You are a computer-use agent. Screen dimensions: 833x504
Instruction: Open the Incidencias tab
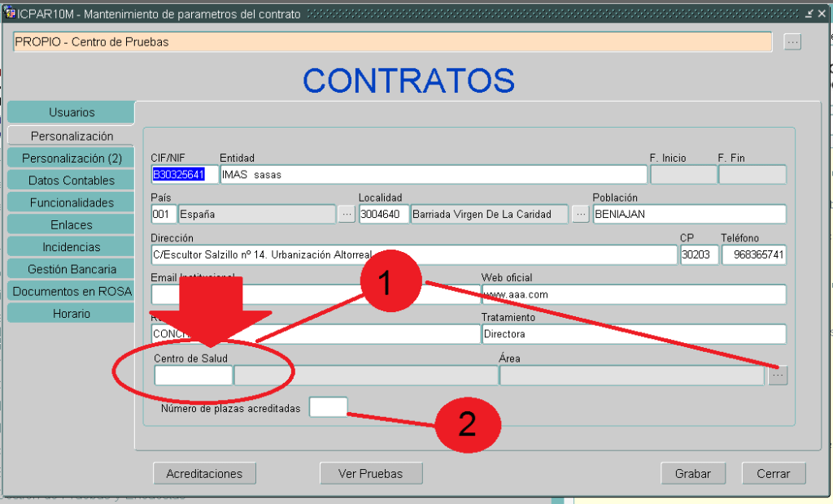(71, 246)
